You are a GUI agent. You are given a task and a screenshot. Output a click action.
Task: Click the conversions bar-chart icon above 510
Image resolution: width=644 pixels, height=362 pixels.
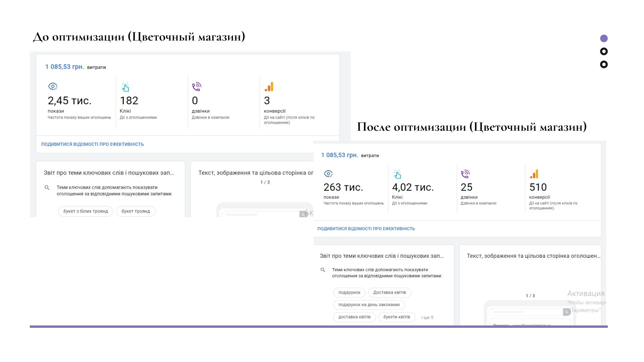tap(534, 174)
